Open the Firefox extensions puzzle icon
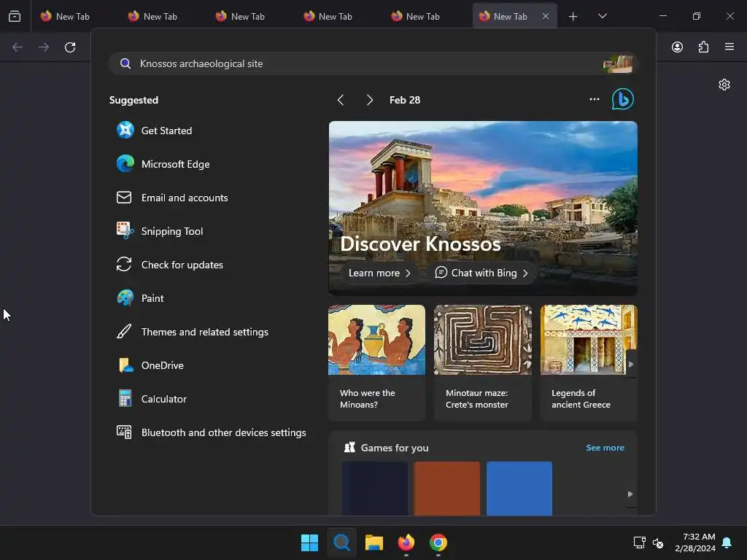 click(x=703, y=47)
